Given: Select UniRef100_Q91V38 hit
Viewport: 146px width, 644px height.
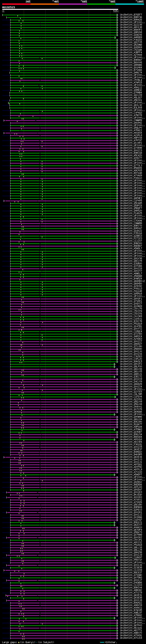Looking at the screenshot, I should point(131,259).
